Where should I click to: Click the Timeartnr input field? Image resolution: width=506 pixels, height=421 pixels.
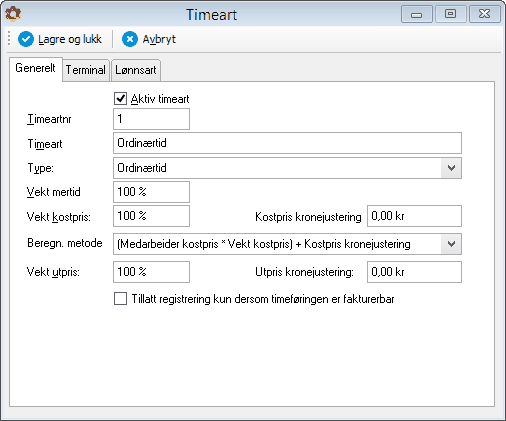pos(151,119)
